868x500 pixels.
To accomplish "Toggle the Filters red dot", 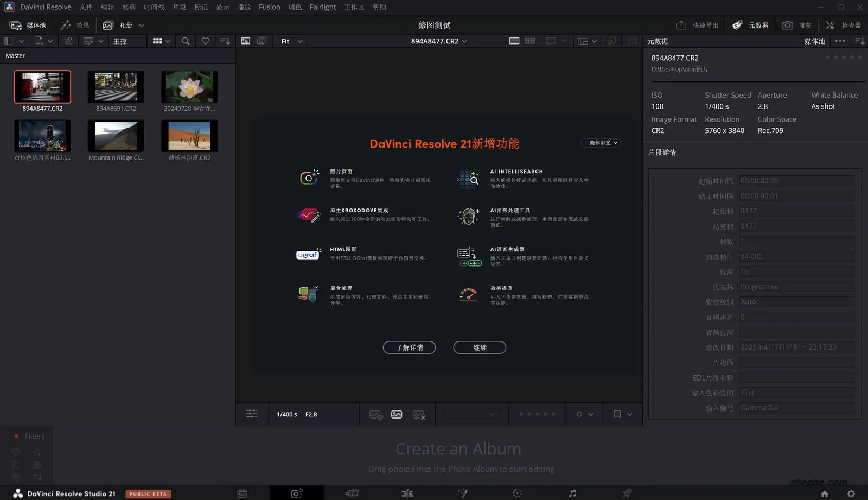I will pyautogui.click(x=16, y=436).
